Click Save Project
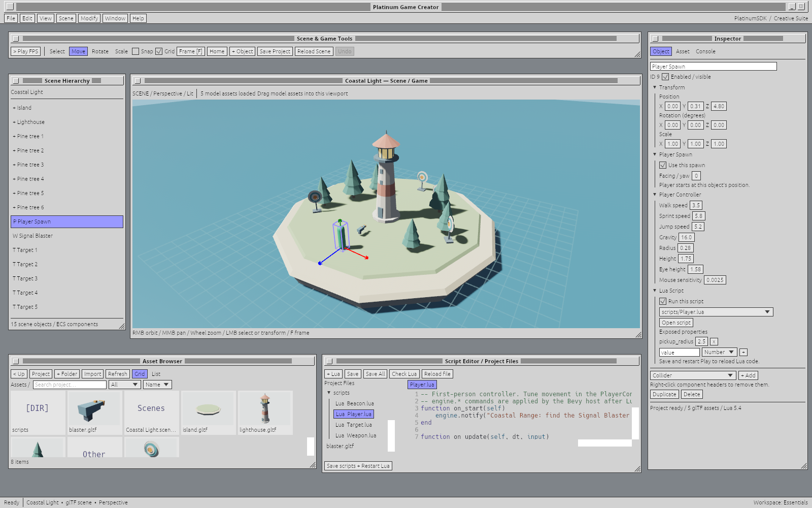 pyautogui.click(x=275, y=51)
